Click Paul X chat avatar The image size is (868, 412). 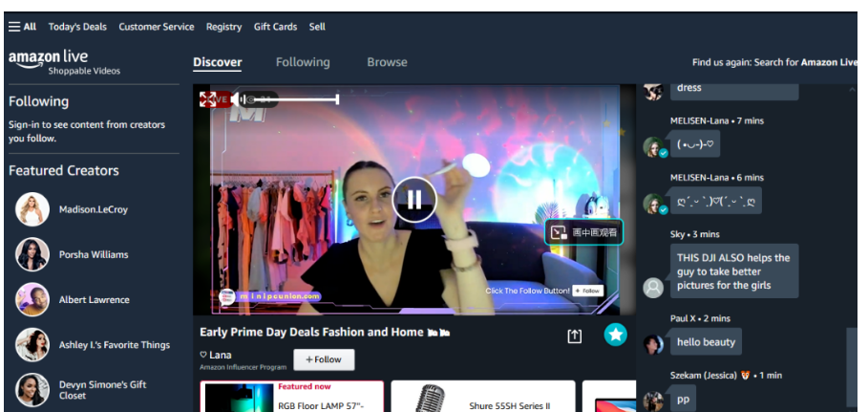pyautogui.click(x=653, y=344)
